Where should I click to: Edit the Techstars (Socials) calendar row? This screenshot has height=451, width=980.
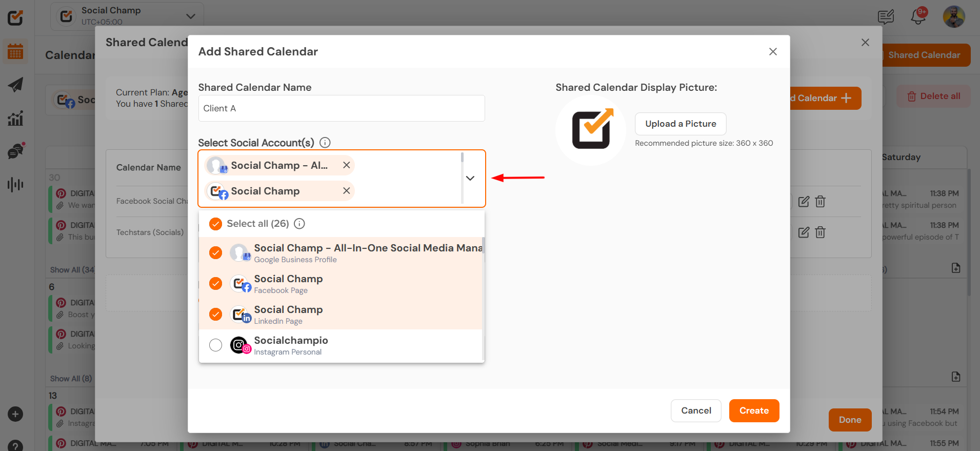(x=804, y=232)
